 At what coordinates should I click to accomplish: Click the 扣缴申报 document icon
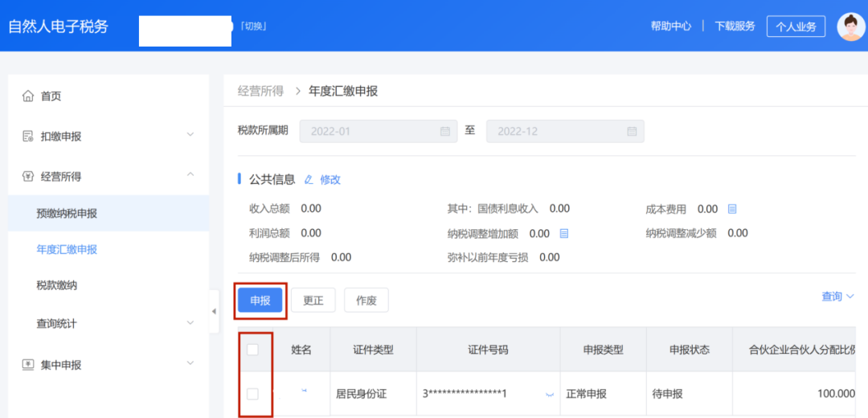tap(27, 136)
